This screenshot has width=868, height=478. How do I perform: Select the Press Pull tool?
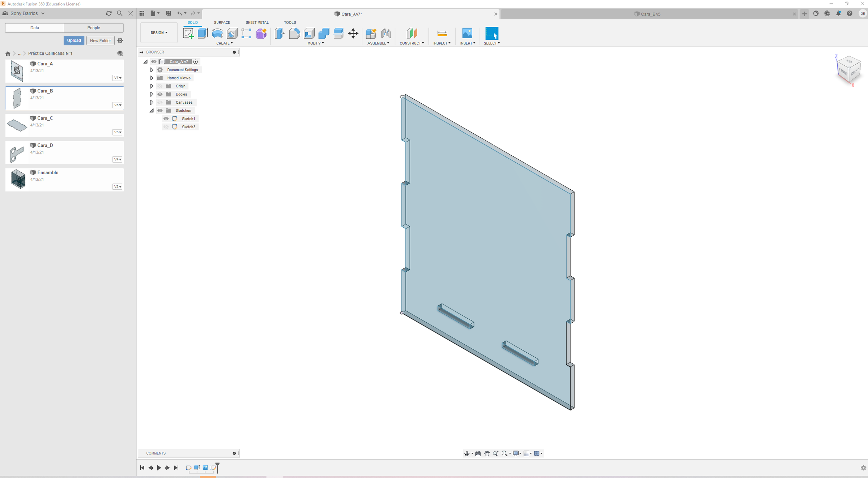click(280, 34)
